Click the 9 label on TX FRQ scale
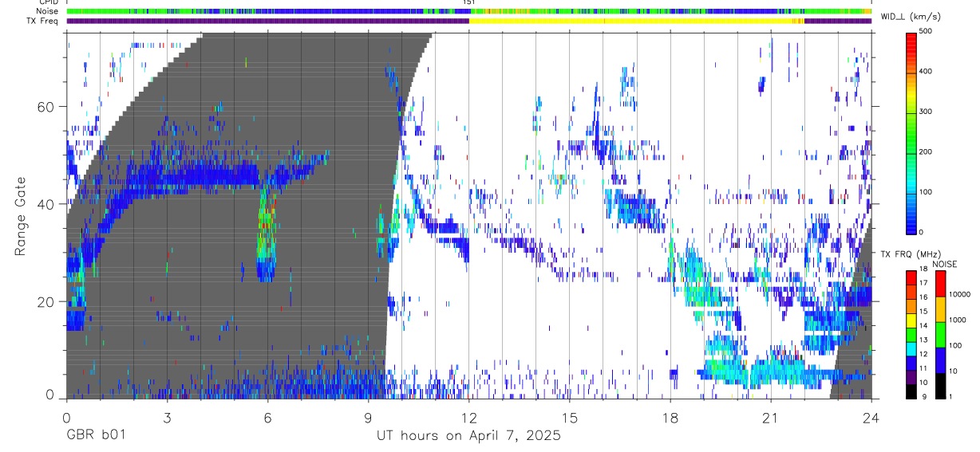This screenshot has height=452, width=980. click(923, 397)
